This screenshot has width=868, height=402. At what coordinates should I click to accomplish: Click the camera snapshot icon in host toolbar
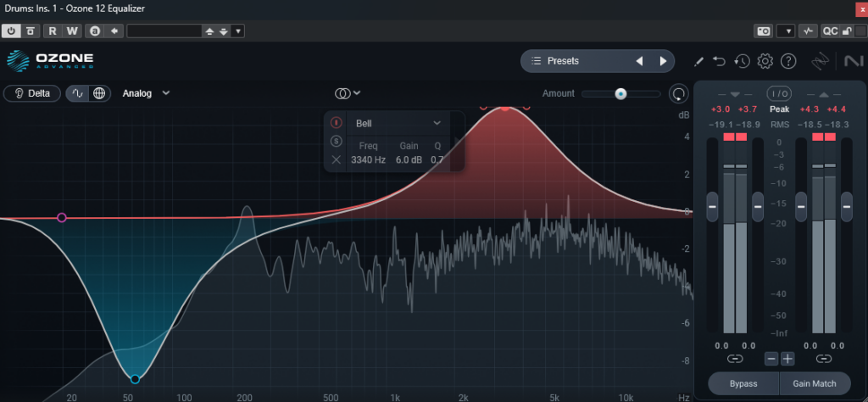764,31
